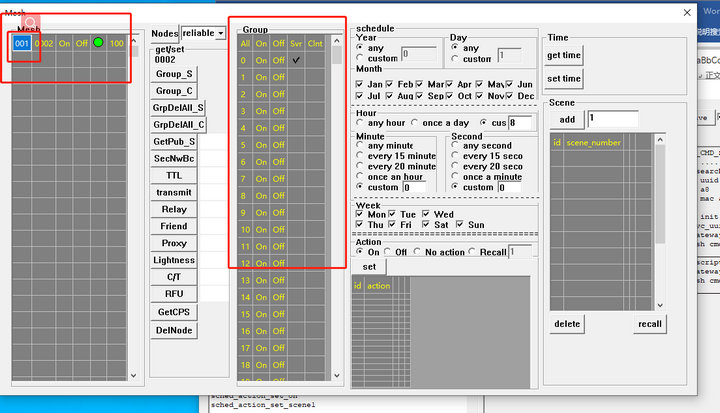Open the Nodes reliable dropdown
This screenshot has width=720, height=413.
pos(219,33)
